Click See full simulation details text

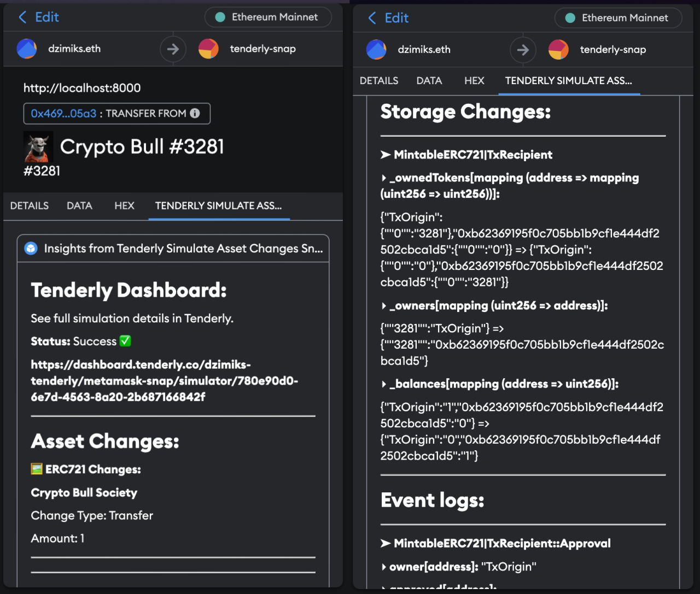[132, 318]
